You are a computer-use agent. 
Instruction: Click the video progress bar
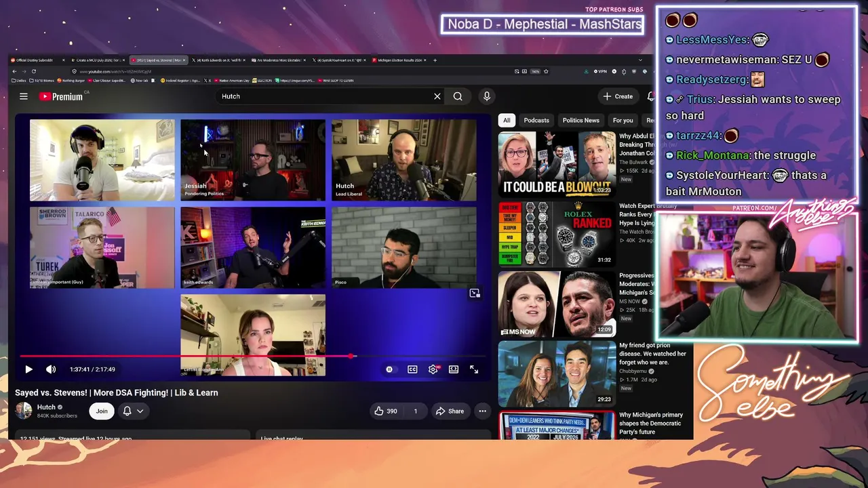click(253, 356)
